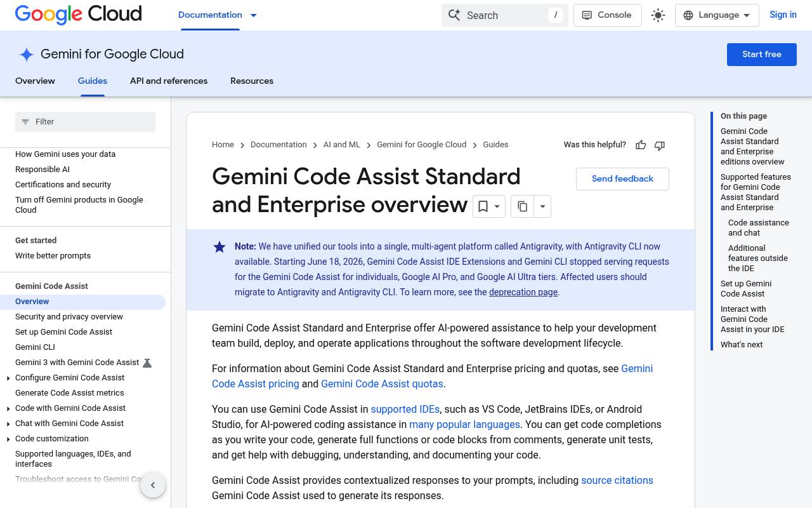Collapse the left navigation panel chevron
Screen dimensions: 812x508
153,485
